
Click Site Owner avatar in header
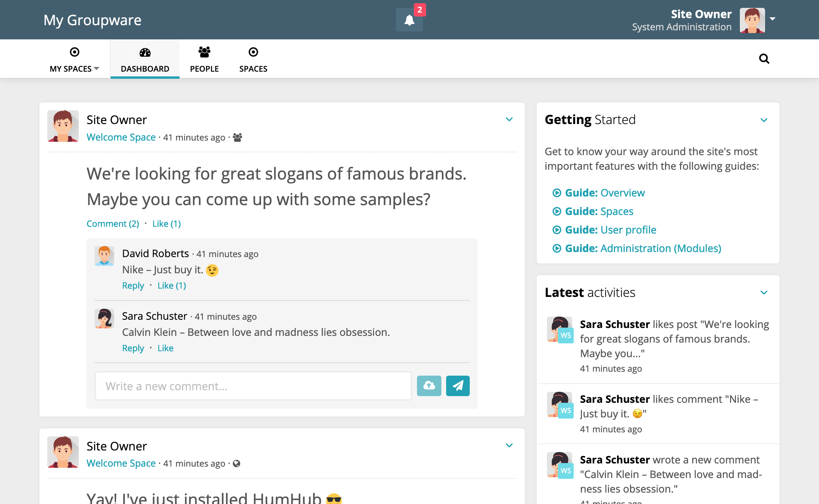752,20
